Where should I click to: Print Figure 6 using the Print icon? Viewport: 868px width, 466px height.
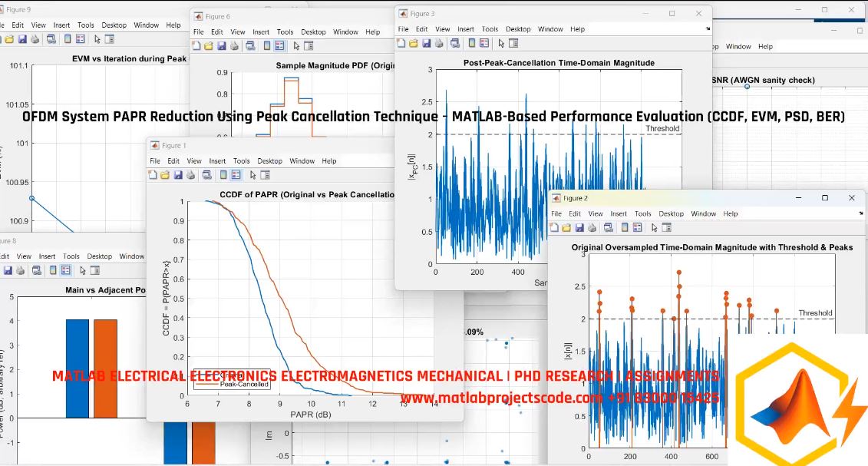[234, 45]
